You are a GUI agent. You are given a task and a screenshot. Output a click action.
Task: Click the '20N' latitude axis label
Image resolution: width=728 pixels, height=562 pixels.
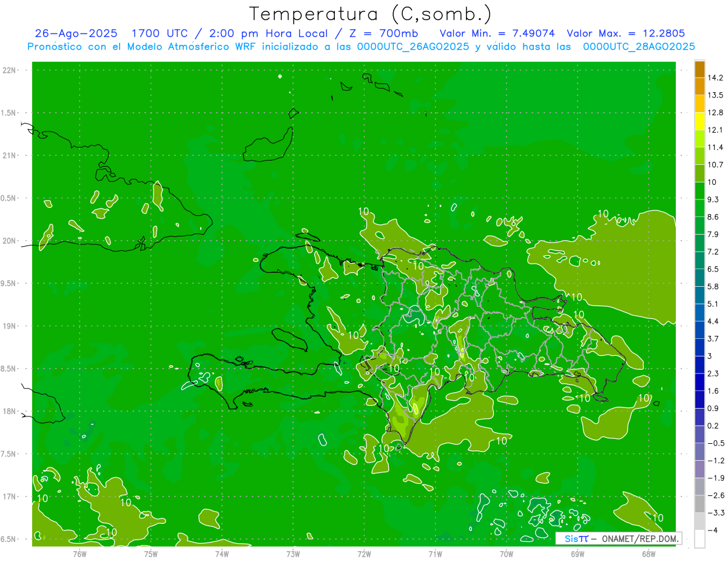tap(10, 241)
